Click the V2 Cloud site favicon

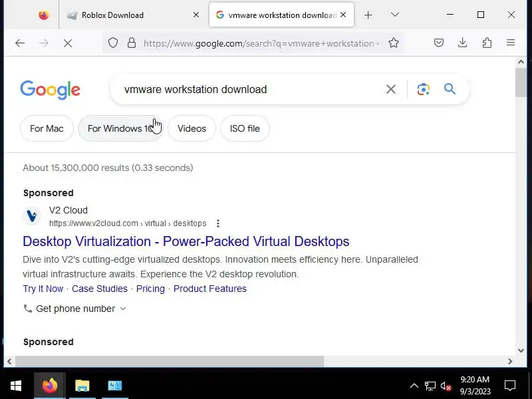[32, 216]
